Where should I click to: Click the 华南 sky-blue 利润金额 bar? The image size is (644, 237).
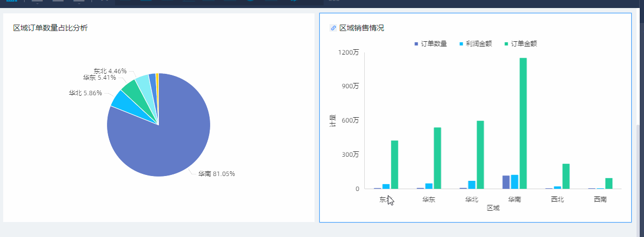515,182
